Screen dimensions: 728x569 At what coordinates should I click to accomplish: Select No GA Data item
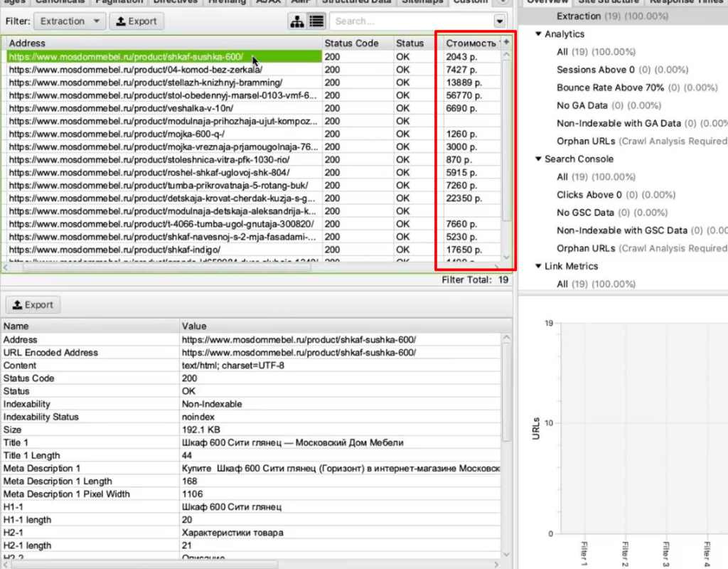click(x=582, y=105)
